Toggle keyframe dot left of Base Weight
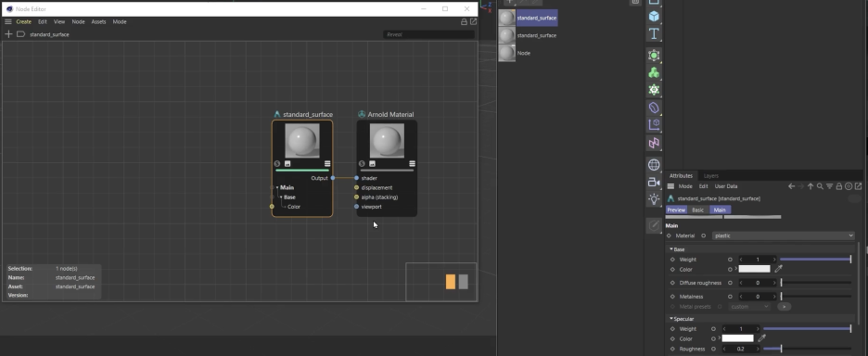Viewport: 868px width, 356px height. [x=672, y=260]
